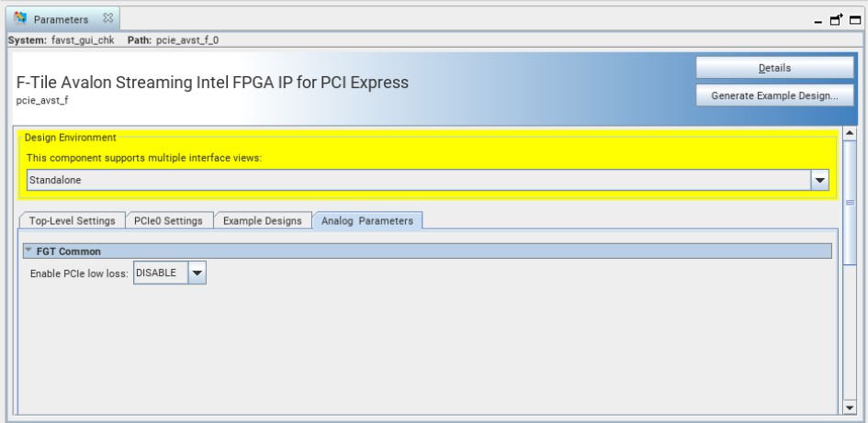Detach the Parameters panel
Screen dimensions: 868x423
pos(837,20)
